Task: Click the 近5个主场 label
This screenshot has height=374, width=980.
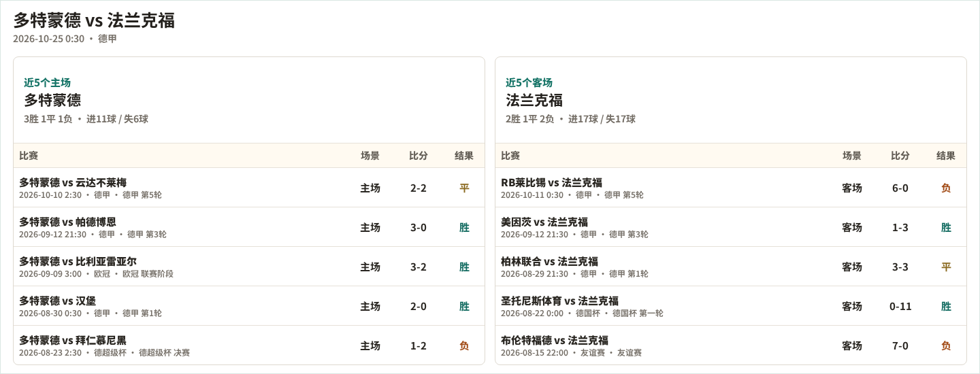Action: click(48, 82)
